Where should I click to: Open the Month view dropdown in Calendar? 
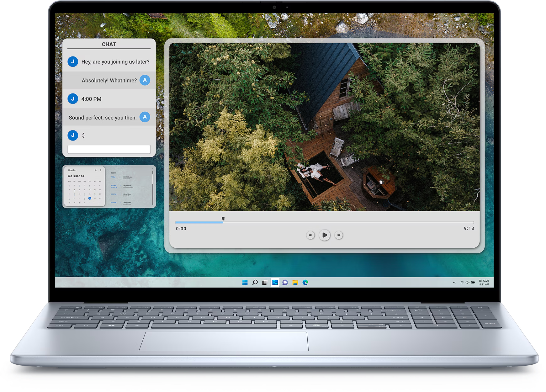coord(72,170)
